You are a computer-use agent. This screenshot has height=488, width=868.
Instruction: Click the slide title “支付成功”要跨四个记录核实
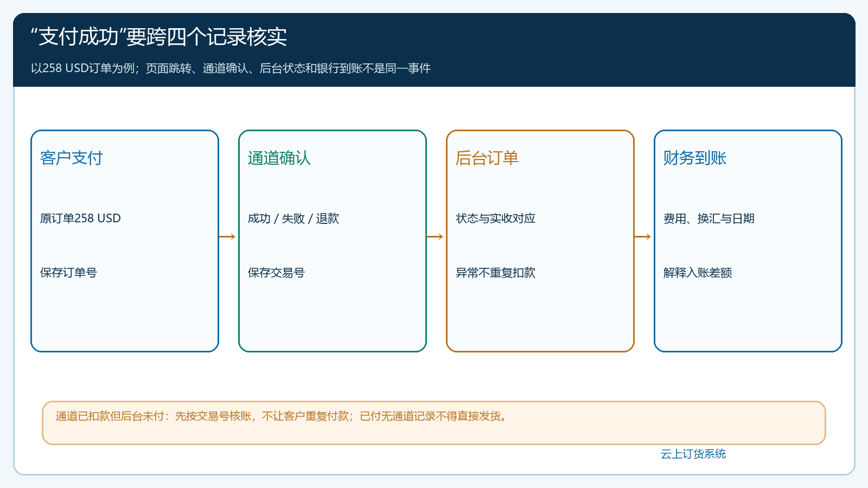(x=158, y=37)
